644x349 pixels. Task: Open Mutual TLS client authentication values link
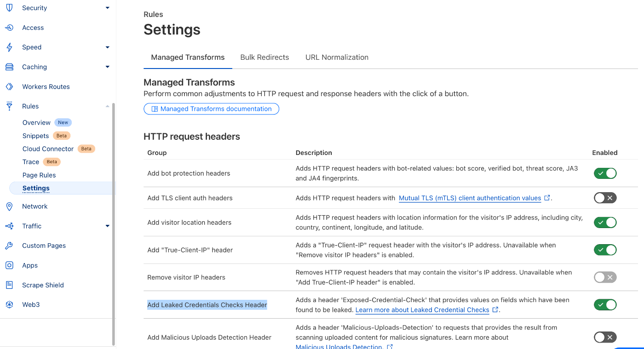tap(470, 198)
